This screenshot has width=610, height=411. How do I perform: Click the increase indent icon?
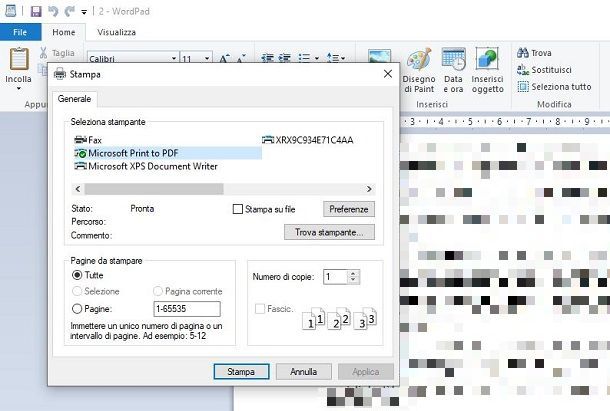click(x=284, y=58)
